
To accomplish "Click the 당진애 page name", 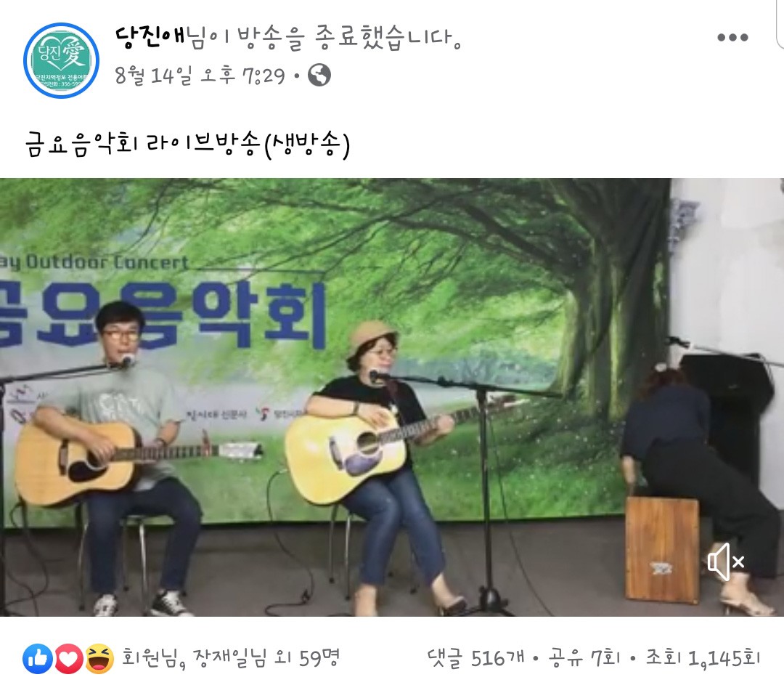I will click(150, 38).
